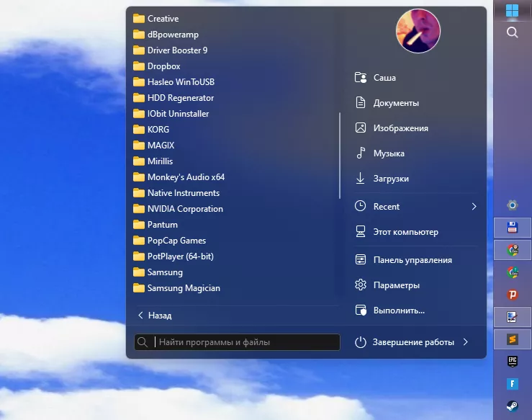Launch Epic Games from the taskbar
Viewport: 532px width, 420px height.
(x=513, y=361)
